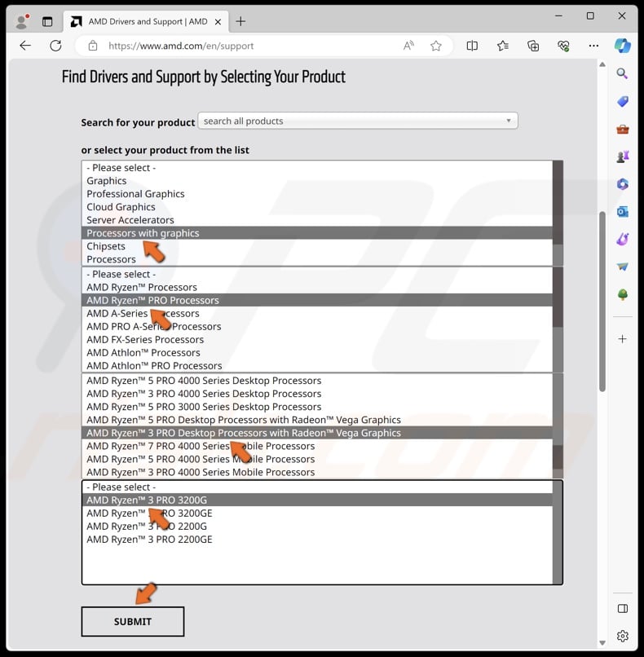
Task: Open the sidebar tree icon
Action: [623, 294]
